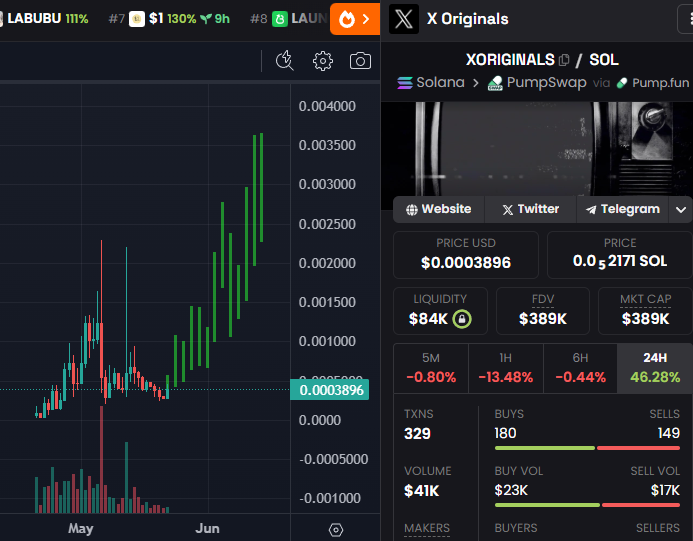Screen dimensions: 693x541
Task: Click the MAKERS label
Action: point(427,528)
